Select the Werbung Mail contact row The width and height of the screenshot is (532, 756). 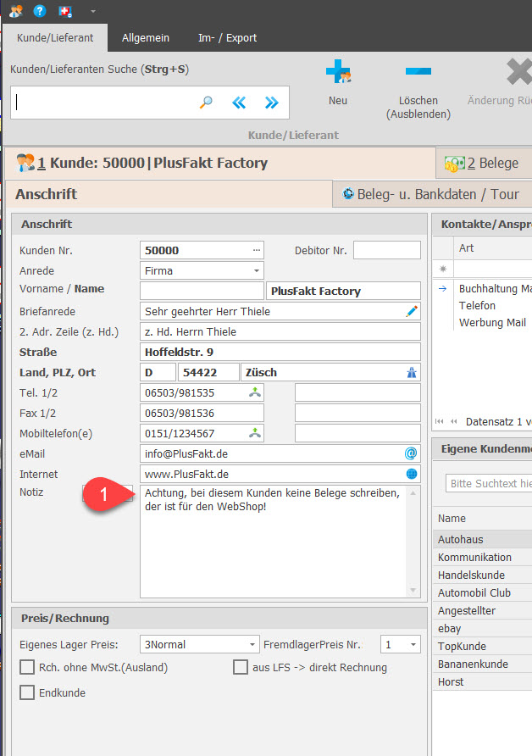pos(492,323)
